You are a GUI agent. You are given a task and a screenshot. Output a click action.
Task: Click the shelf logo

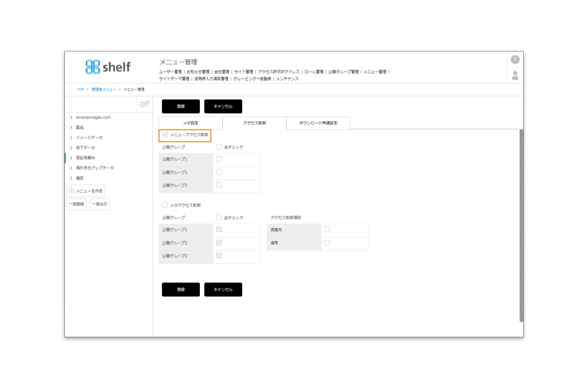(x=108, y=67)
